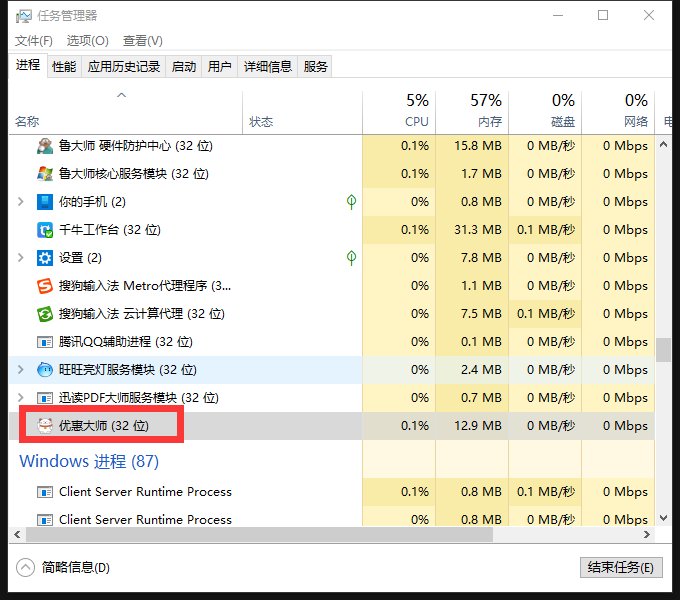Viewport: 680px width, 600px height.
Task: Open the 查看(V) menu
Action: click(143, 41)
